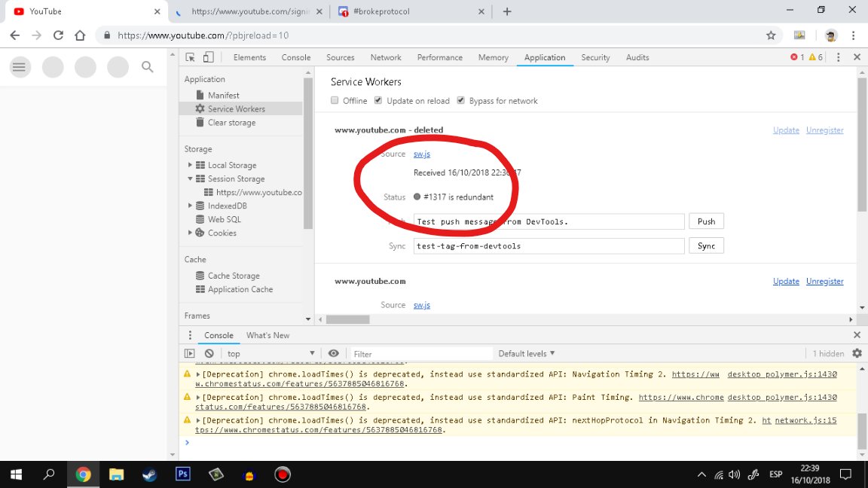Image resolution: width=868 pixels, height=488 pixels.
Task: Go back with the browser arrow
Action: pyautogui.click(x=15, y=35)
